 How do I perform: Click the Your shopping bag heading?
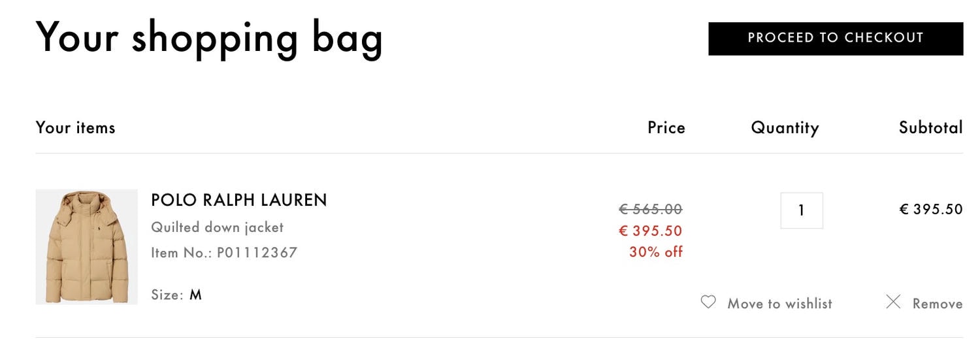click(209, 38)
